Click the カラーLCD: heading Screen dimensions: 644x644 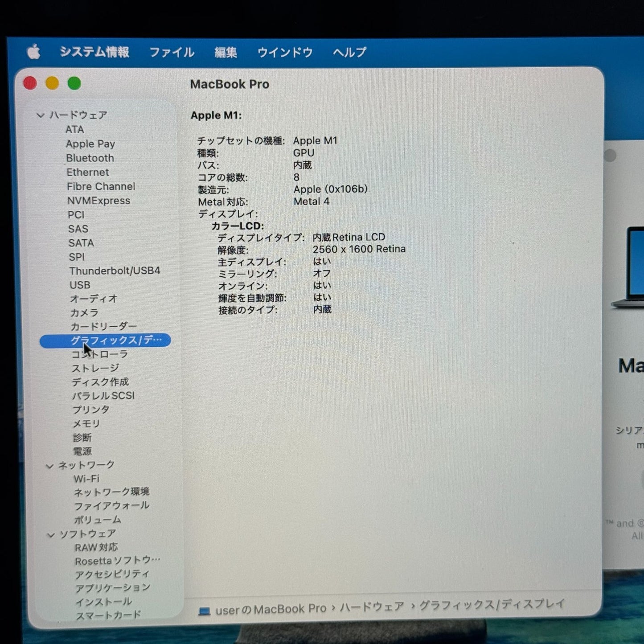point(238,226)
